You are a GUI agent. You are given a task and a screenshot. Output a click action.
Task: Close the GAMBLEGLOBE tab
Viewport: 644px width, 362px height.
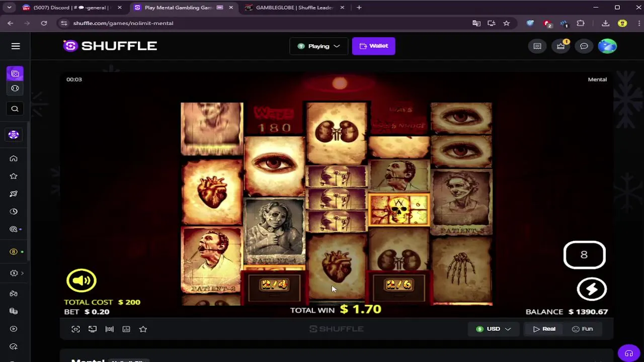342,8
